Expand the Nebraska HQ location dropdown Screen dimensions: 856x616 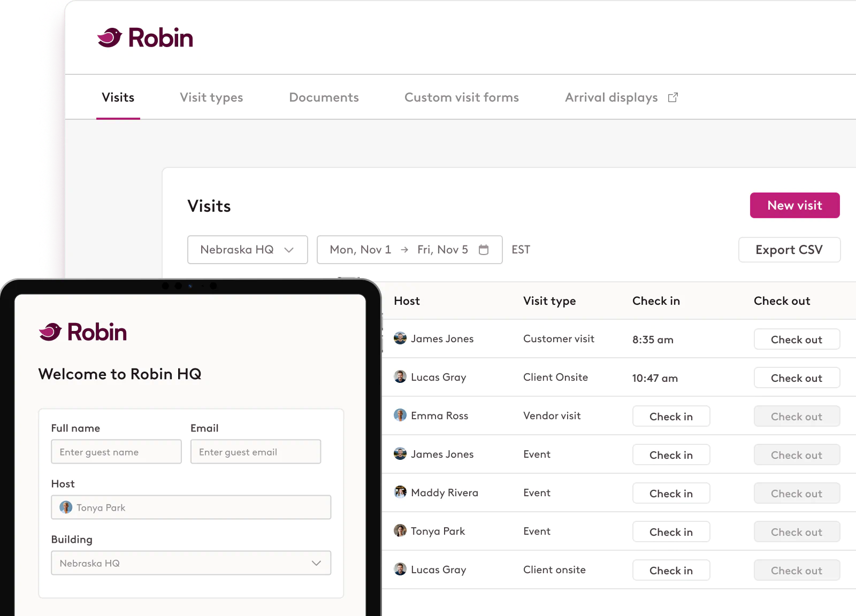coord(248,250)
